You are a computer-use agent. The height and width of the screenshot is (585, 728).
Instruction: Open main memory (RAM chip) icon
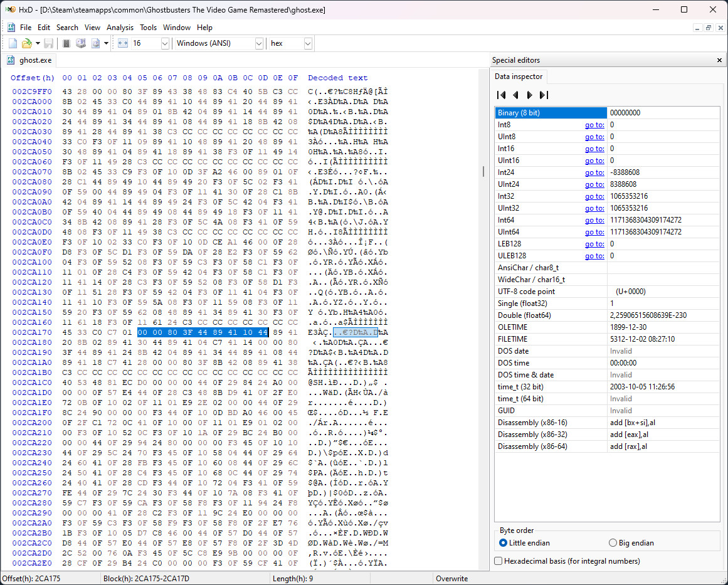click(66, 43)
